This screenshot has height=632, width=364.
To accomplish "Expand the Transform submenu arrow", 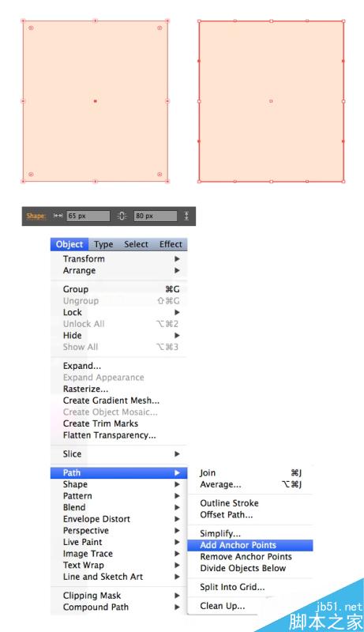I will point(177,259).
